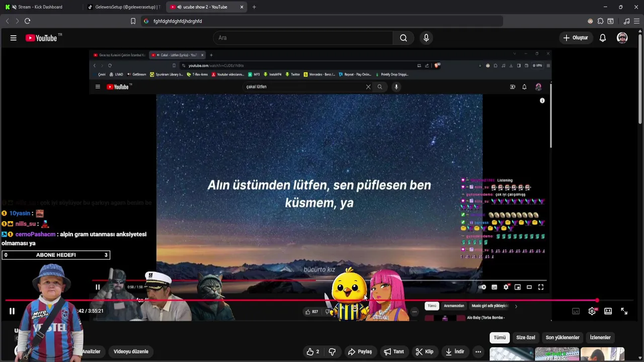Open a new browser tab
This screenshot has width=644, height=362.
click(254, 7)
